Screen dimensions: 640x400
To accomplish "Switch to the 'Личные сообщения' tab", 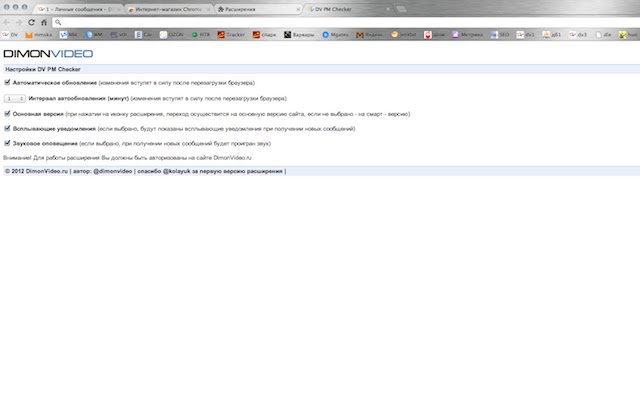I will tap(78, 9).
